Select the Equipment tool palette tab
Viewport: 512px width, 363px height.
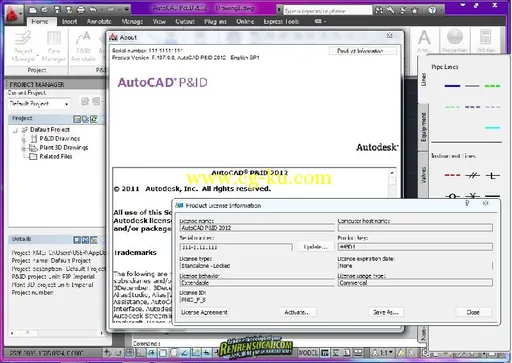(x=423, y=127)
